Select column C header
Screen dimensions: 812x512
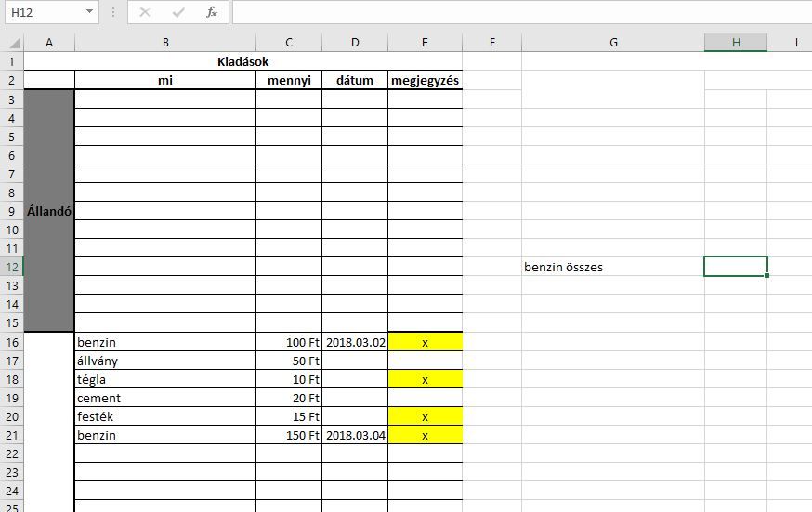click(289, 43)
